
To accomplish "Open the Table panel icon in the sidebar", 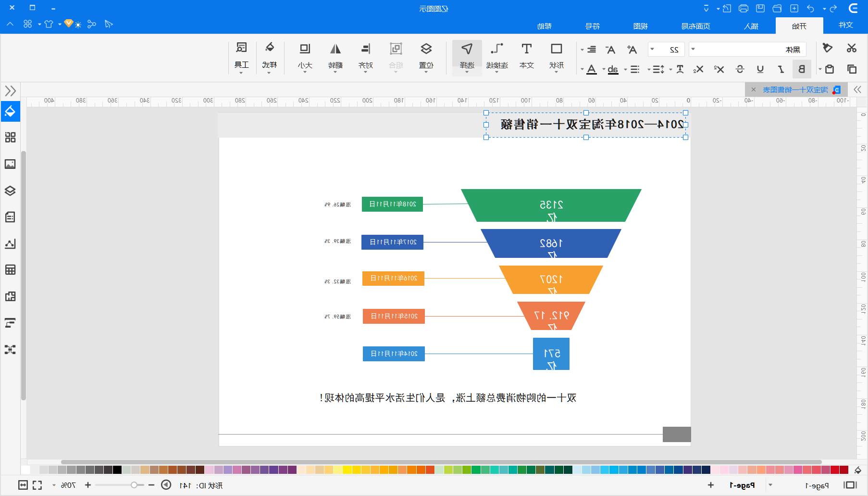I will [x=10, y=269].
